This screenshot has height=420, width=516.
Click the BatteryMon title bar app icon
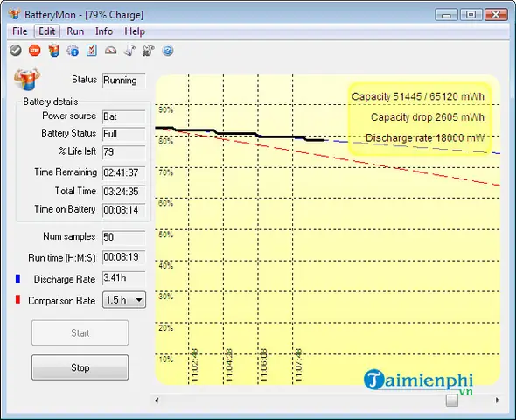click(15, 14)
